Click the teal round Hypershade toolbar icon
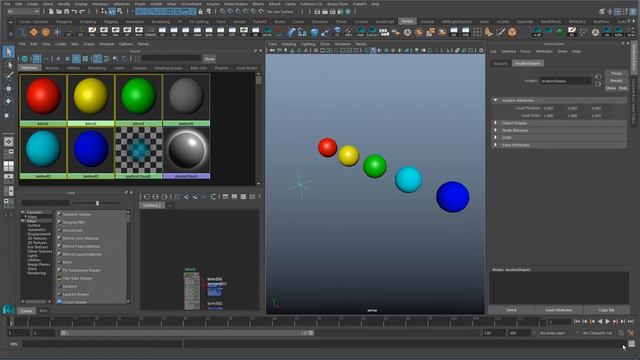The height and width of the screenshot is (360, 640). 25,59
